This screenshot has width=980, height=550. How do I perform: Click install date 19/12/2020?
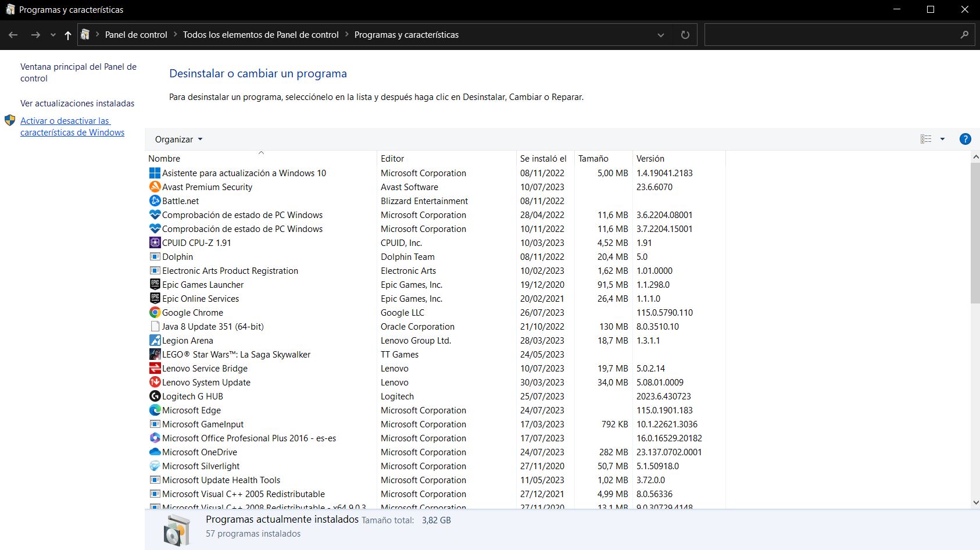tap(542, 285)
